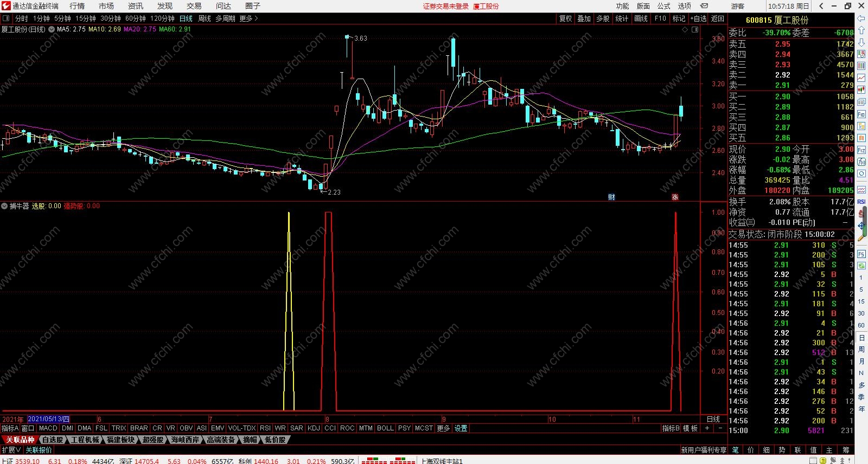Click the wave chart icon in sidebar
Image resolution: width=868 pixels, height=464 pixels.
pyautogui.click(x=861, y=190)
